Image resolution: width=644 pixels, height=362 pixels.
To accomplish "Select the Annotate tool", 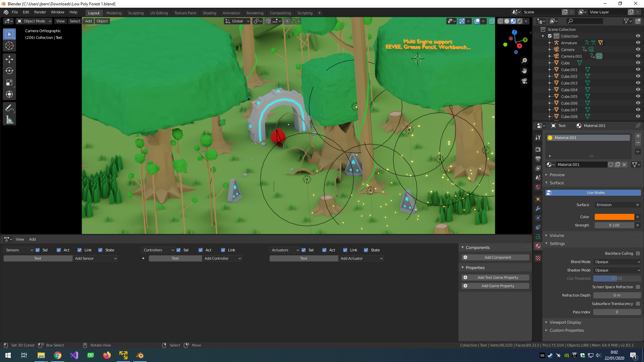I will pyautogui.click(x=9, y=108).
